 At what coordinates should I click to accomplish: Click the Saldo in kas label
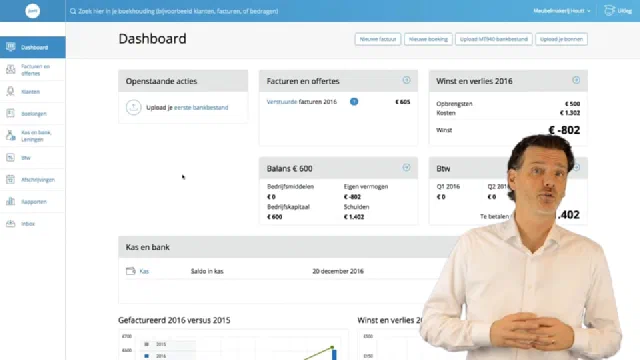click(207, 271)
